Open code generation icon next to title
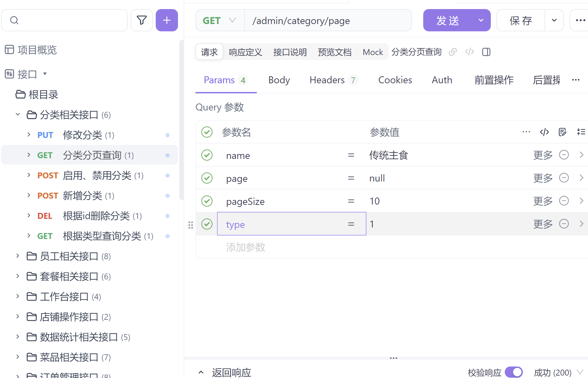Viewport: 588px width, 378px height. pyautogui.click(x=470, y=52)
